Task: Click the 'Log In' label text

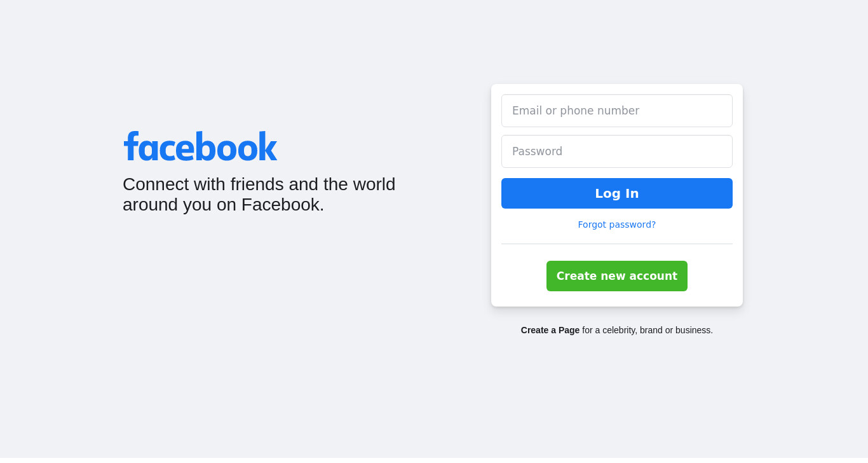Action: 617,193
